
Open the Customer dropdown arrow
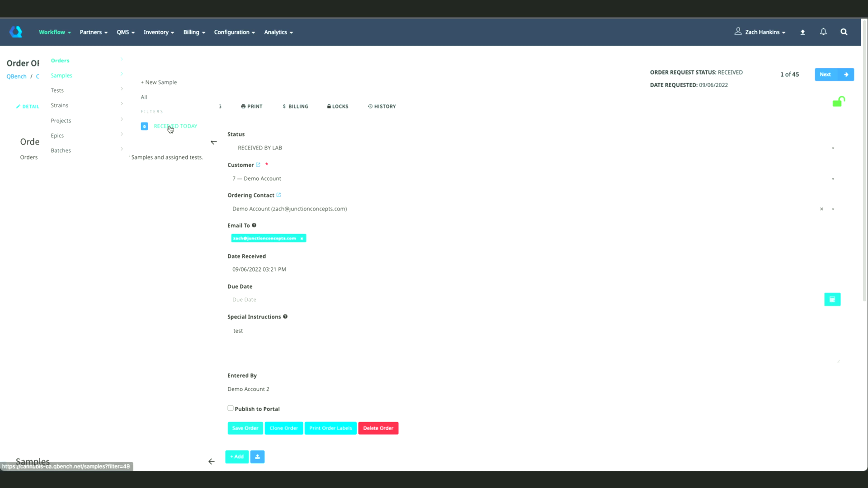click(x=833, y=179)
